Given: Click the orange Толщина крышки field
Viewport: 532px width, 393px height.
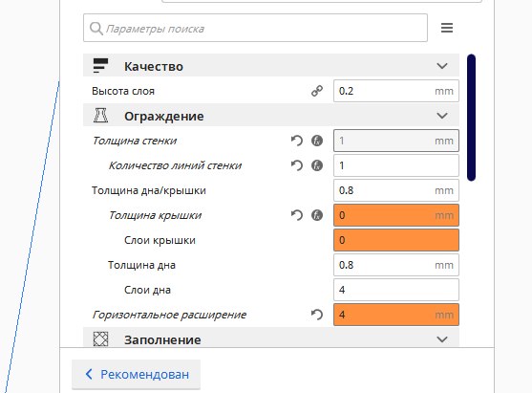Looking at the screenshot, I should pyautogui.click(x=396, y=215).
